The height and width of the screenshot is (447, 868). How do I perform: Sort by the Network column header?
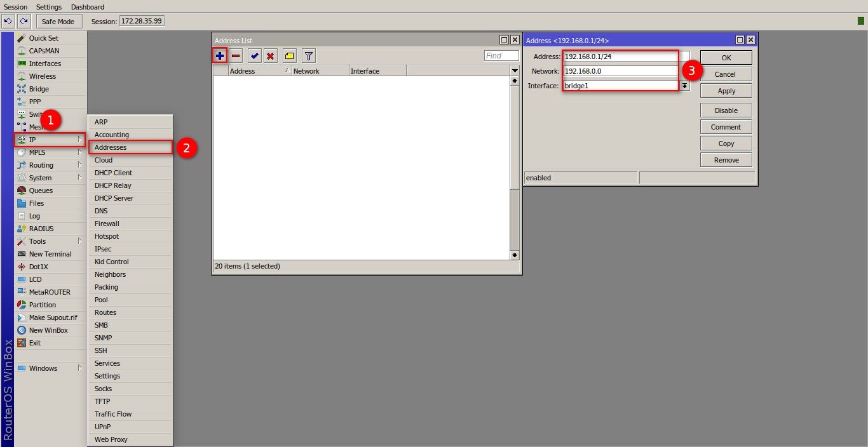click(320, 71)
